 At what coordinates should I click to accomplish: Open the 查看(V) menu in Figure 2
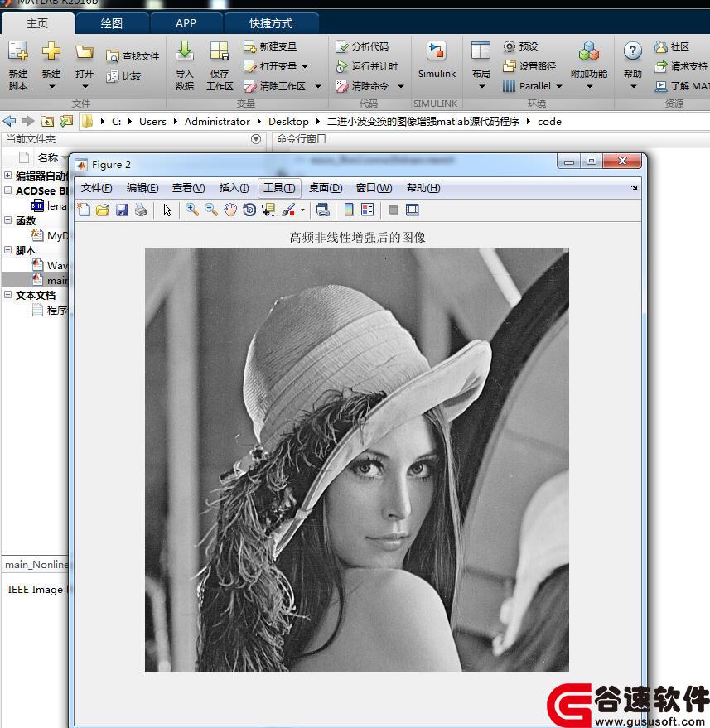tap(189, 188)
